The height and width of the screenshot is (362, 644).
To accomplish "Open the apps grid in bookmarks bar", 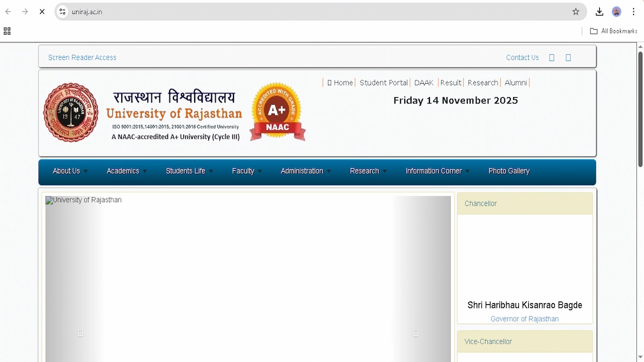I will point(7,31).
